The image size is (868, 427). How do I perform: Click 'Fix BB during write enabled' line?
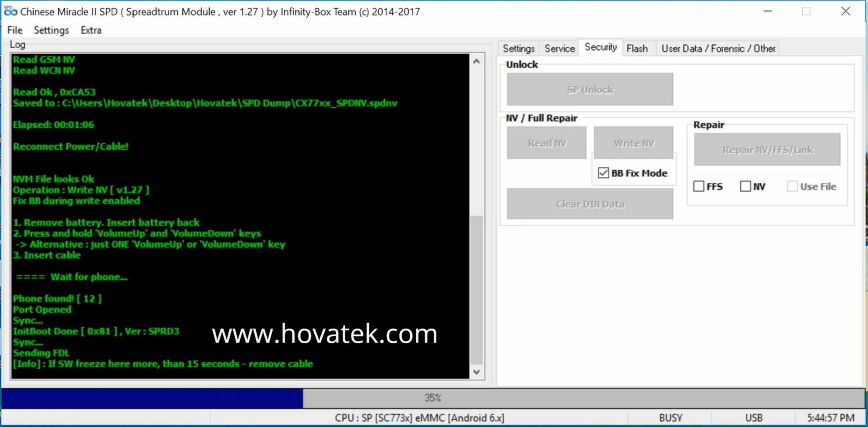(76, 201)
